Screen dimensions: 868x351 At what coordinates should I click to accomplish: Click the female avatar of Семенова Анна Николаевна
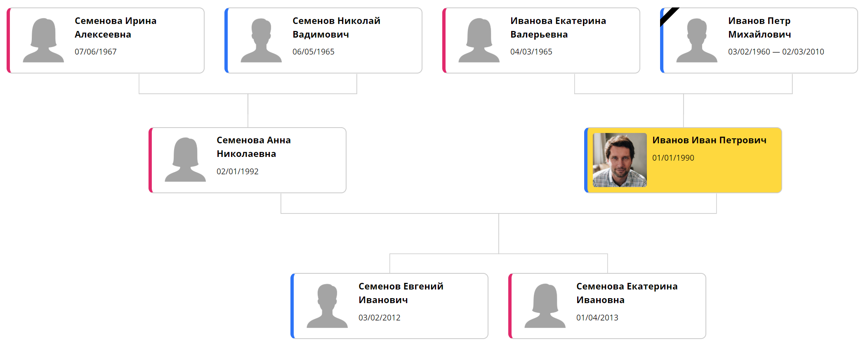point(185,159)
